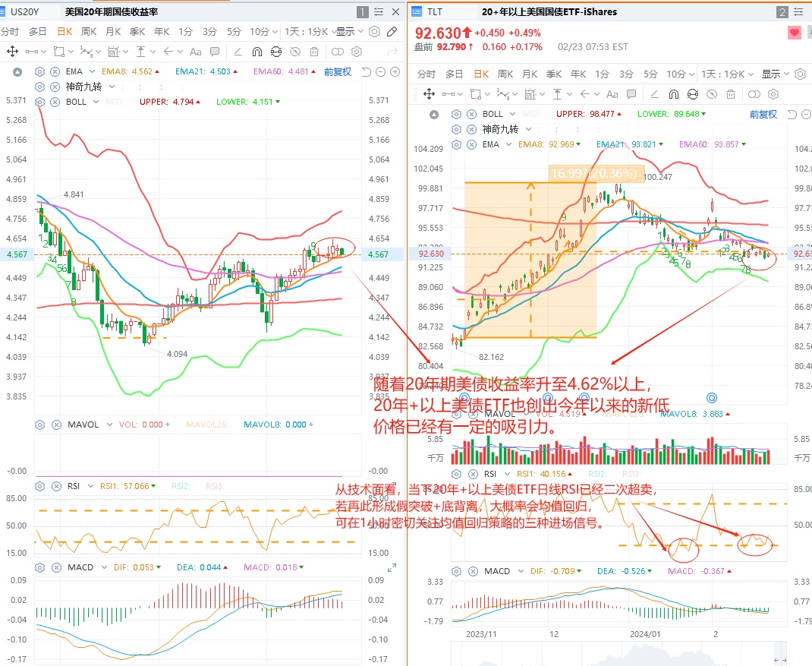Open EMA indicator dropdown in TLT chart
The image size is (812, 666).
[508, 144]
